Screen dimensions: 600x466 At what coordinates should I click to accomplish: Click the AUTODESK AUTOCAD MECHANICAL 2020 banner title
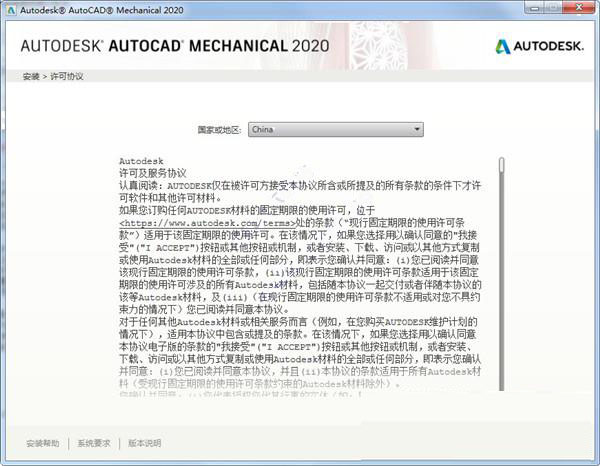[175, 46]
